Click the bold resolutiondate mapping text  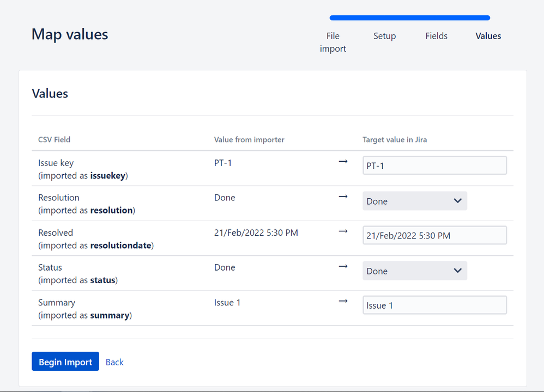120,246
